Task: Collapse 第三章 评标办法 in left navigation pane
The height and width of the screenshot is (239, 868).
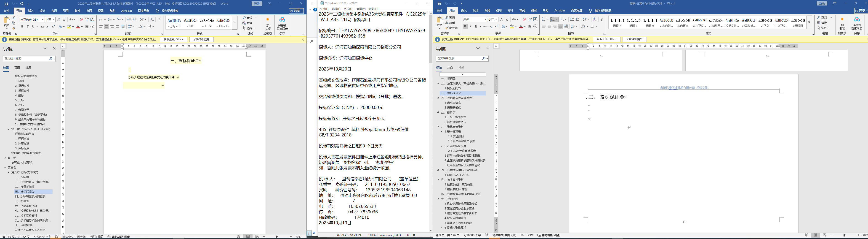Action: [x=9, y=129]
